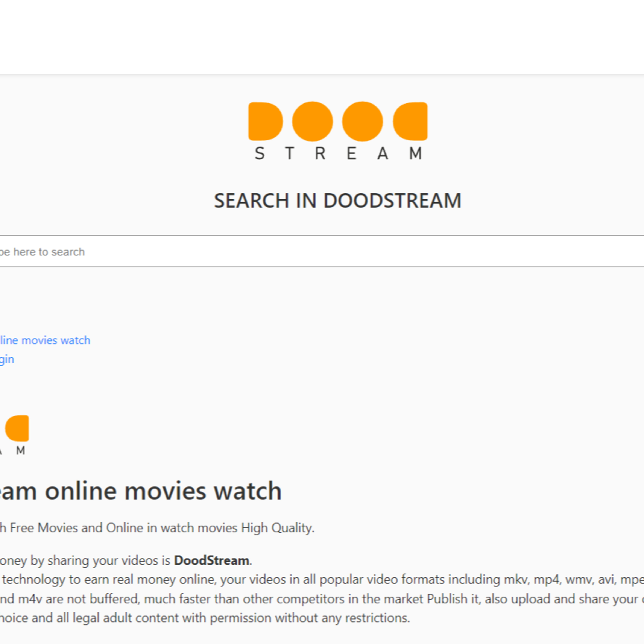This screenshot has width=644, height=644.
Task: Click the small DoodStream logo above the article
Action: pos(14,435)
